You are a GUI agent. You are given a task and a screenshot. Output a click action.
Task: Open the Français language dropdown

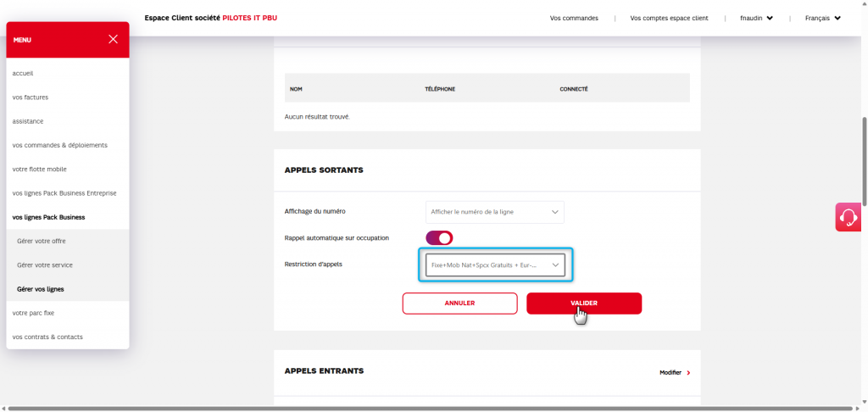point(822,19)
